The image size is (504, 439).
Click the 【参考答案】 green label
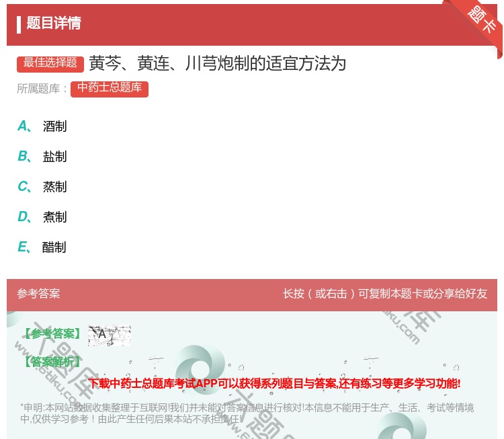pos(52,334)
